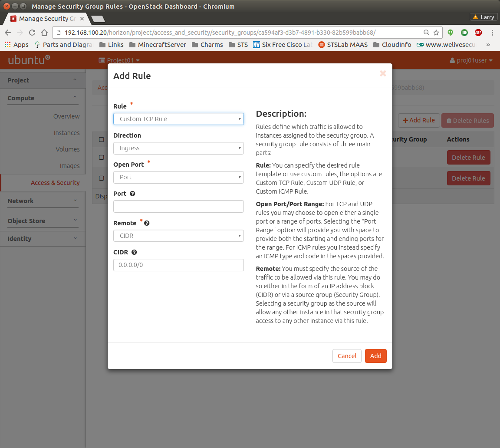Image resolution: width=500 pixels, height=448 pixels.
Task: Open the Direction dropdown set to Ingress
Action: [178, 148]
